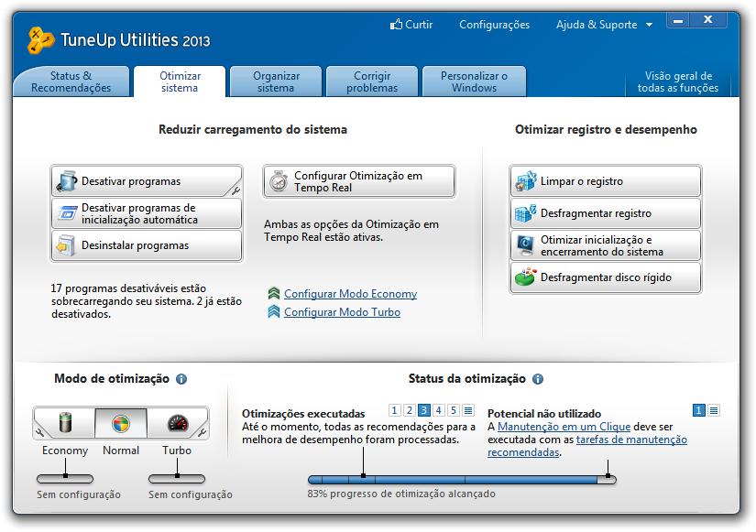
Task: Click the Desfragmentar disco rígido icon
Action: [x=526, y=277]
